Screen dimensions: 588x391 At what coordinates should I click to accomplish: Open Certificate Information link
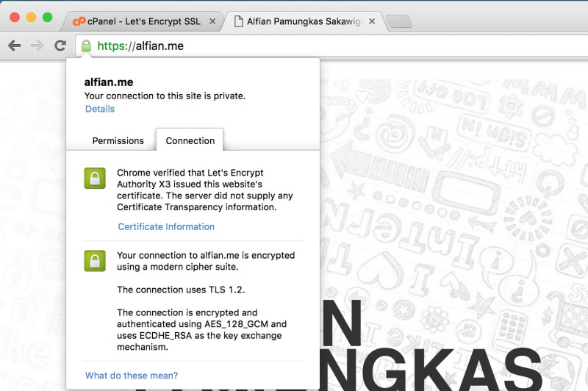166,226
